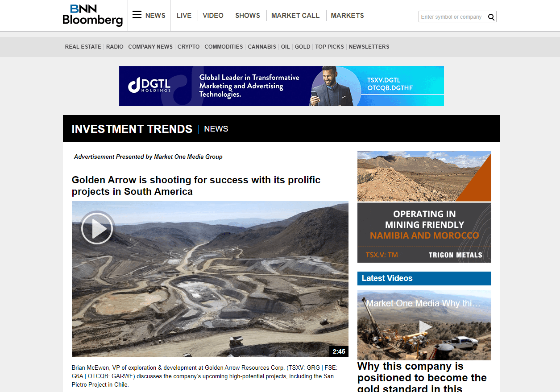The image size is (560, 392).
Task: Open the LIVE menu item
Action: coord(184,16)
